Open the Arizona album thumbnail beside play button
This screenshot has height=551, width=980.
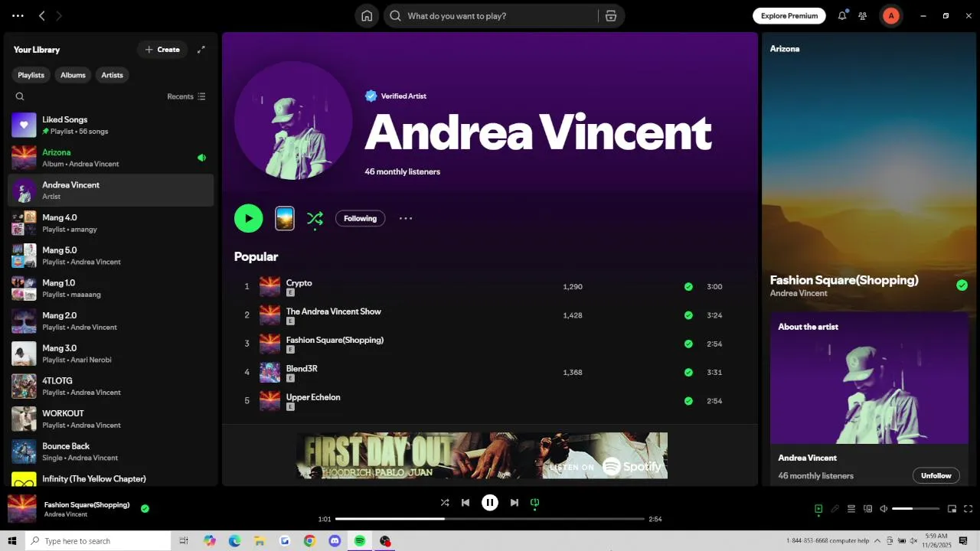point(285,218)
